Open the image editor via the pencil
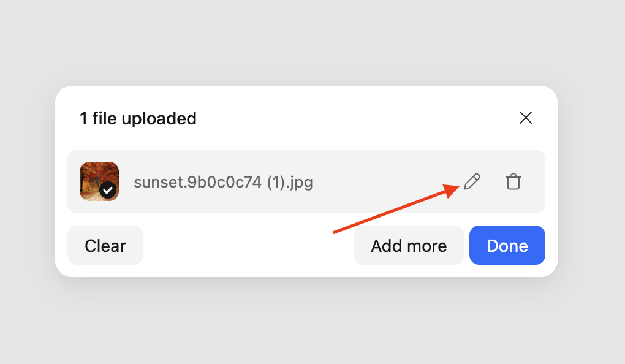This screenshot has width=625, height=364. tap(471, 181)
